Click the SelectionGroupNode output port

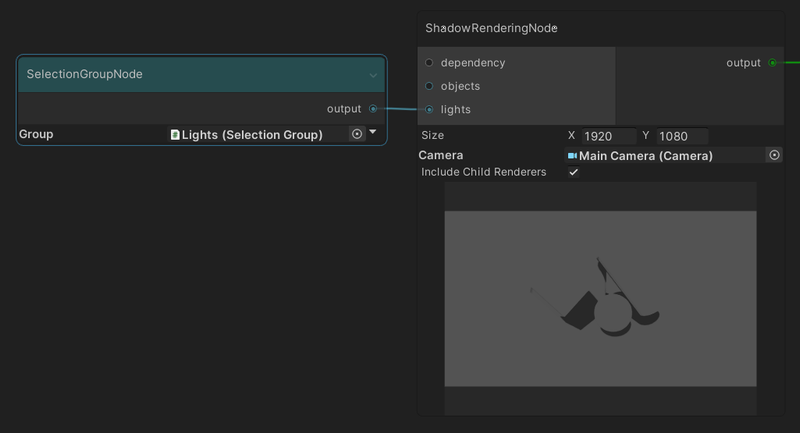373,109
